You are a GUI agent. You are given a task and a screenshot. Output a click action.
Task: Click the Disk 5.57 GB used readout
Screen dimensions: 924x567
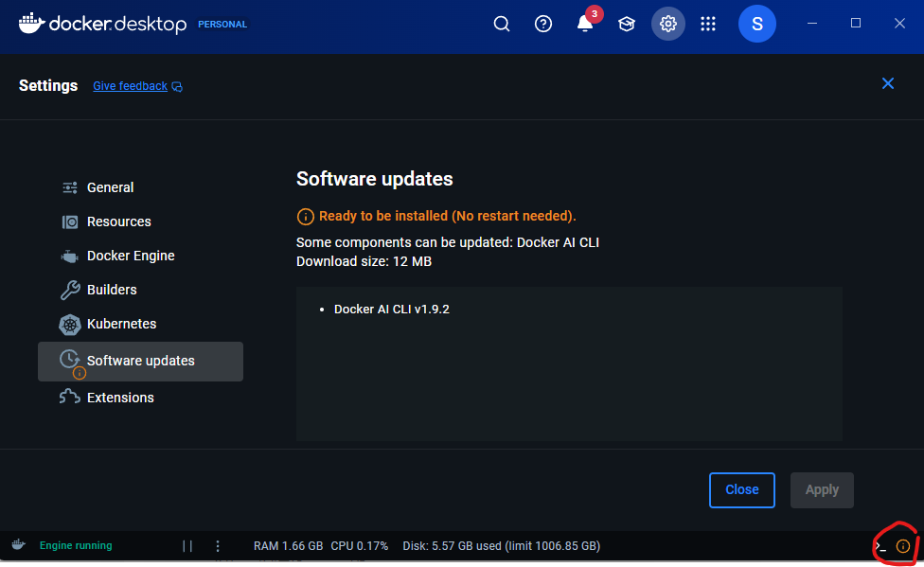coord(502,546)
